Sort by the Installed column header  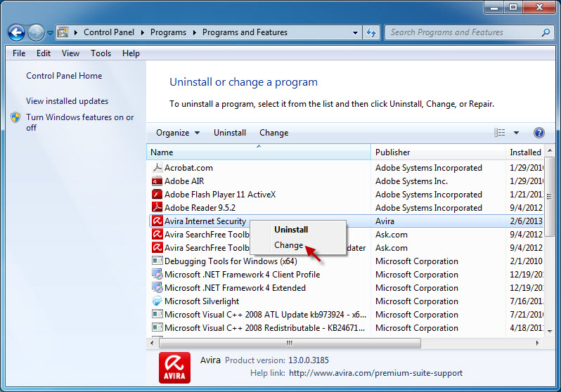pos(525,152)
